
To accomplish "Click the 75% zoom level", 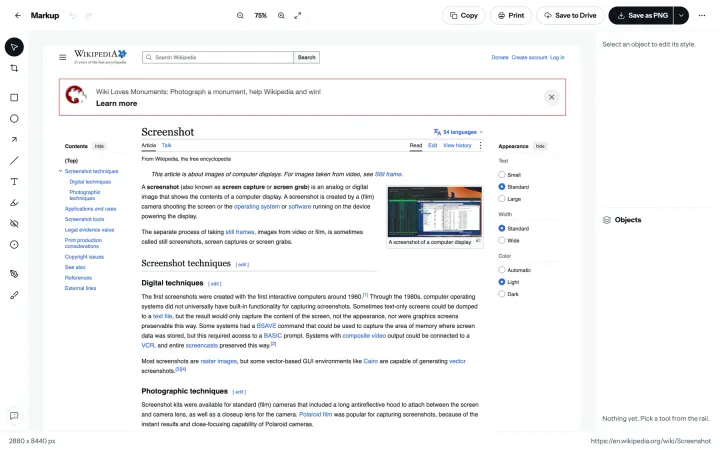I will [260, 15].
